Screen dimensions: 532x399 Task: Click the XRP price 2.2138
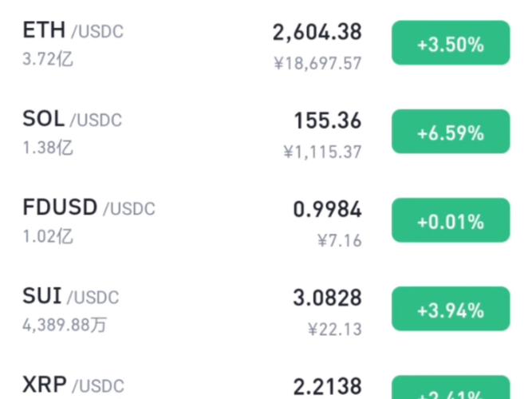pos(327,387)
